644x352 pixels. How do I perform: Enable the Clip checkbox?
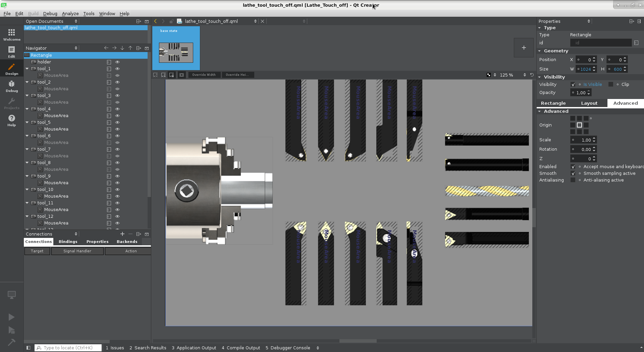pyautogui.click(x=611, y=85)
